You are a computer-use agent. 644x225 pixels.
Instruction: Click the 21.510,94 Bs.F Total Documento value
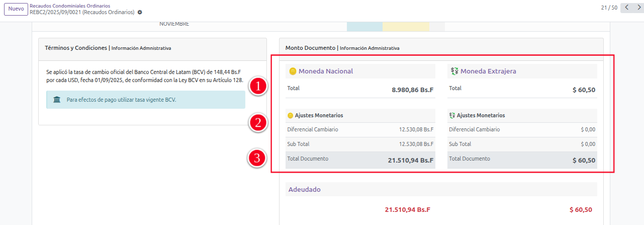click(411, 161)
